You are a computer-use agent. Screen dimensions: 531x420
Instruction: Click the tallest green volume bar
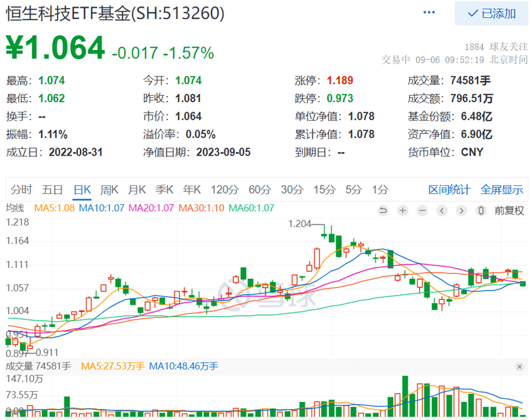pyautogui.click(x=405, y=396)
